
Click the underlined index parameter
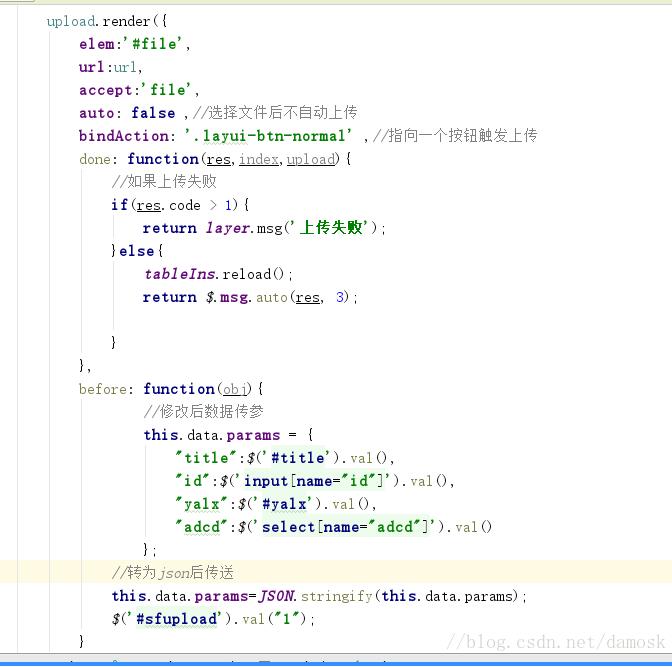point(260,159)
